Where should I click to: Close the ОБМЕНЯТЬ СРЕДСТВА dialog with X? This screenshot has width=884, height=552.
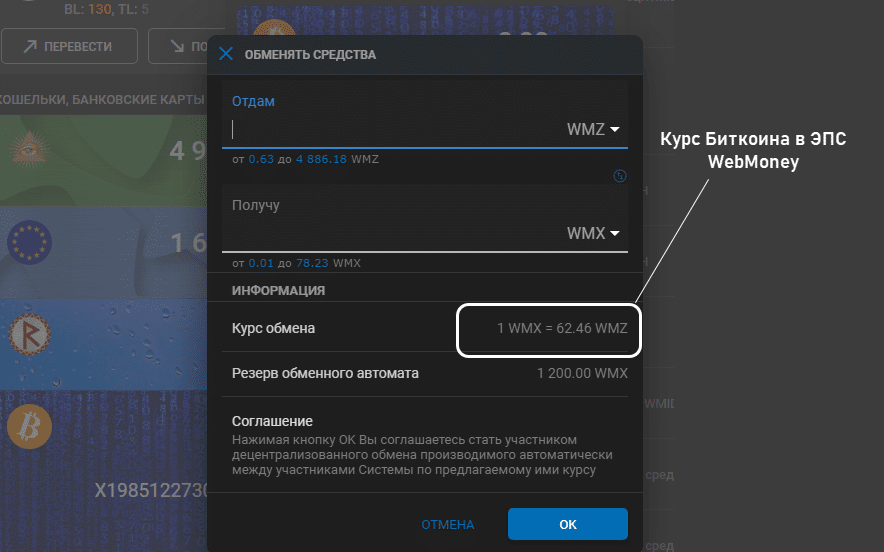[226, 55]
